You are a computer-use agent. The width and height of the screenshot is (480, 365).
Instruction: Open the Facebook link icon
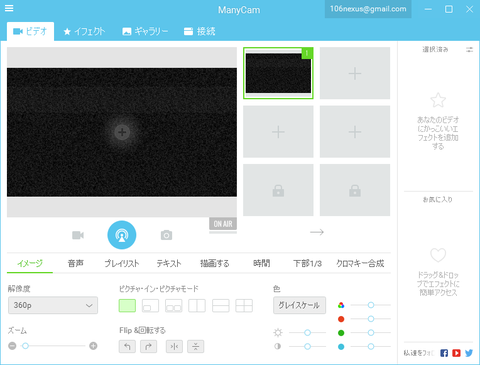444,353
